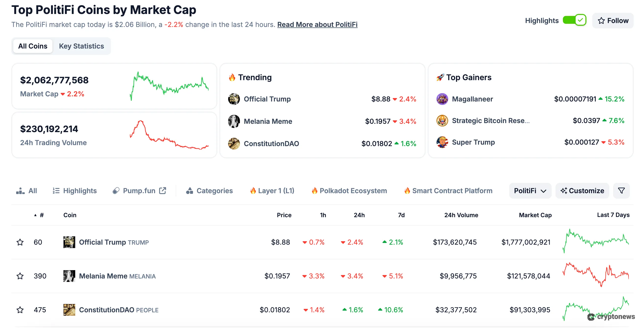Viewport: 644px width, 328px height.
Task: Select the All Coins tab
Action: click(33, 46)
